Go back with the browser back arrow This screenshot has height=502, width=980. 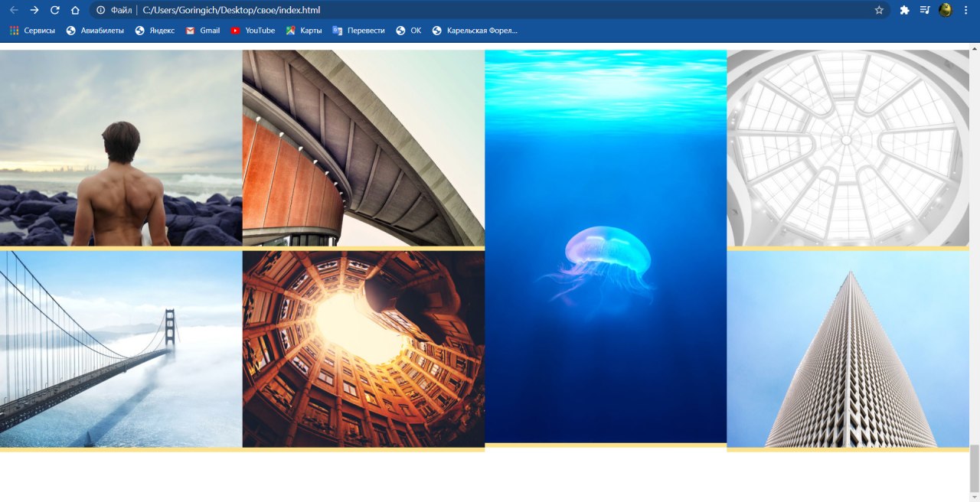pyautogui.click(x=14, y=10)
